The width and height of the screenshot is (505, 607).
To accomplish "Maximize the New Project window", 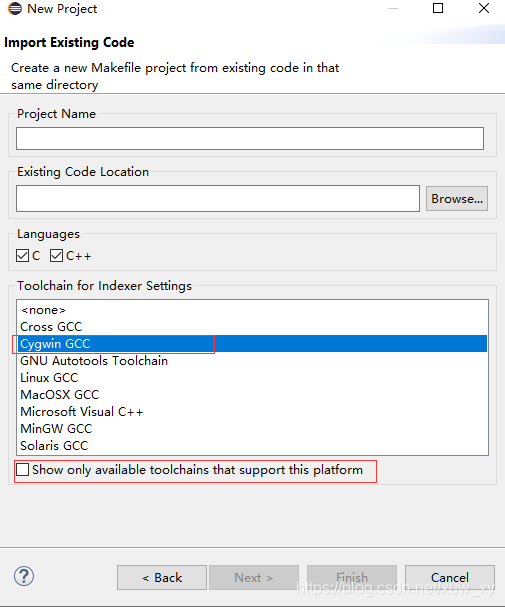I will (438, 8).
